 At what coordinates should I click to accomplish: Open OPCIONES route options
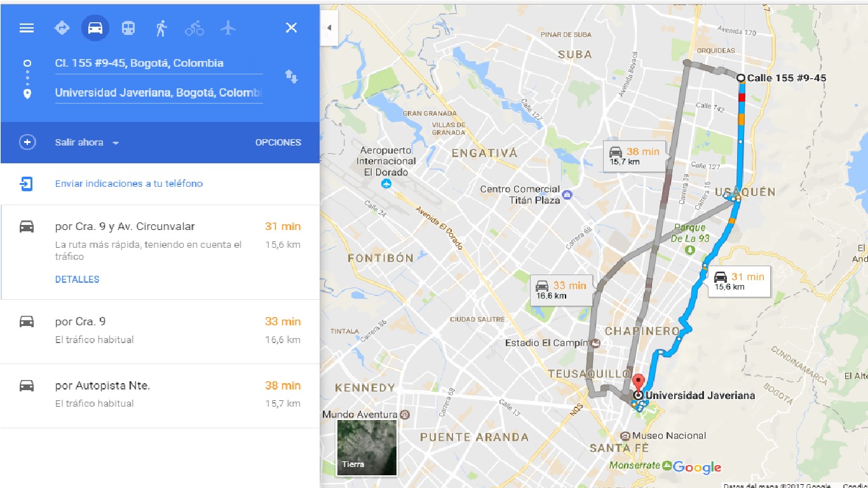tap(278, 142)
